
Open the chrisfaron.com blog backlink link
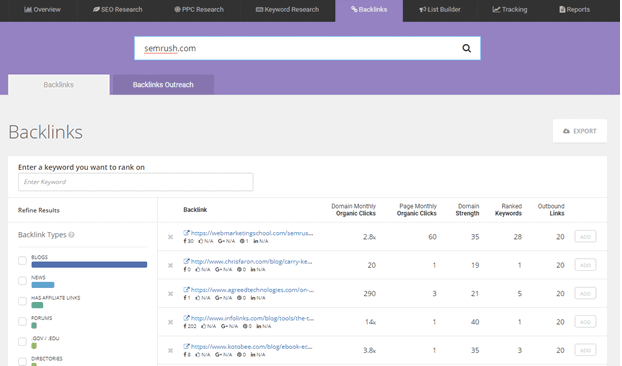pyautogui.click(x=248, y=261)
